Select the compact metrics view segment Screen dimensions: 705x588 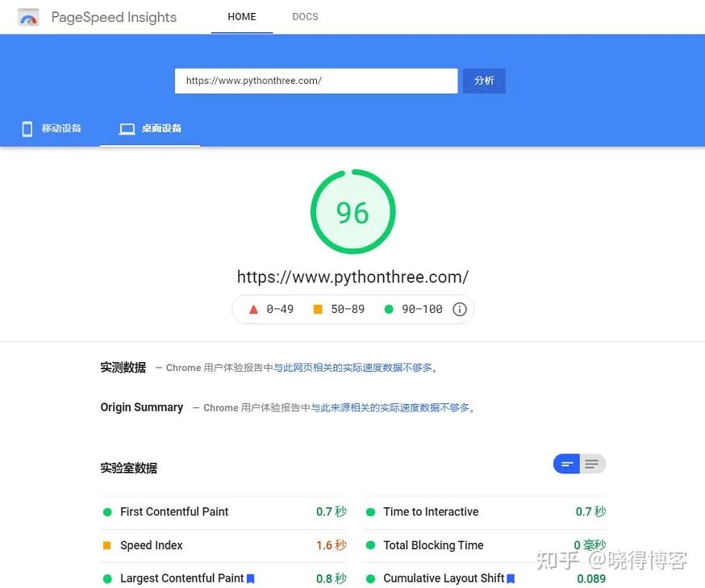[567, 463]
